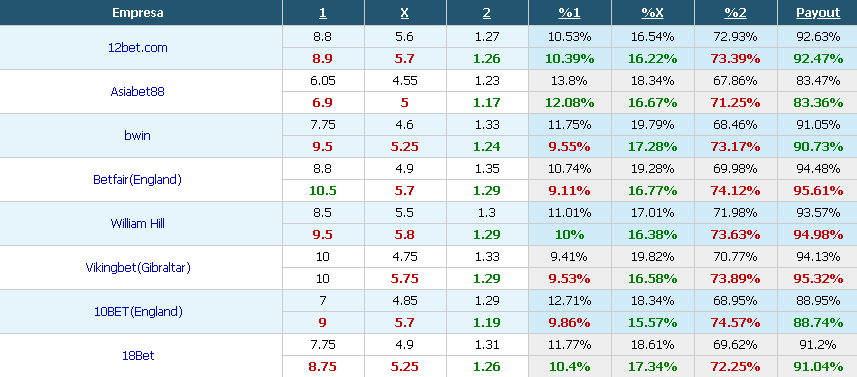Viewport: 857px width, 377px height.
Task: Open the Vikingbet(Gibraltar) link
Action: tap(138, 268)
